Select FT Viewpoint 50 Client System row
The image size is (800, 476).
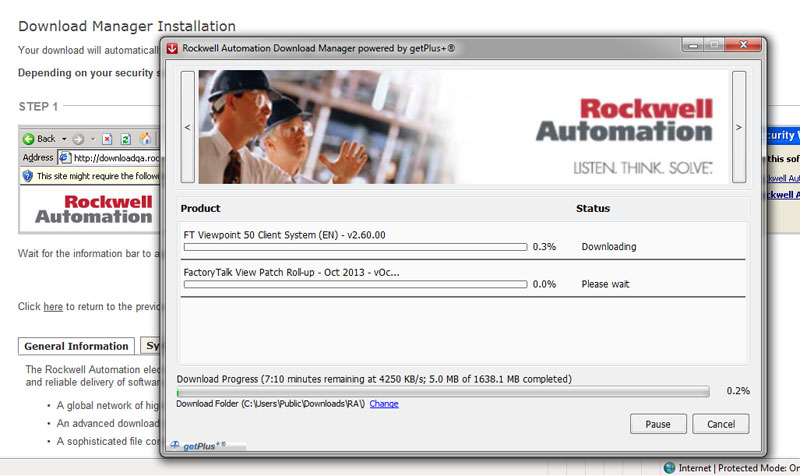pos(463,241)
